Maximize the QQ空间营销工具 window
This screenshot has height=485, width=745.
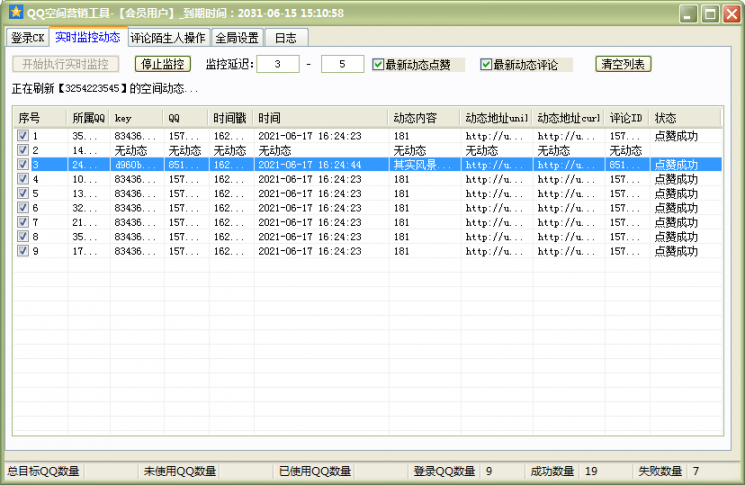pyautogui.click(x=710, y=14)
